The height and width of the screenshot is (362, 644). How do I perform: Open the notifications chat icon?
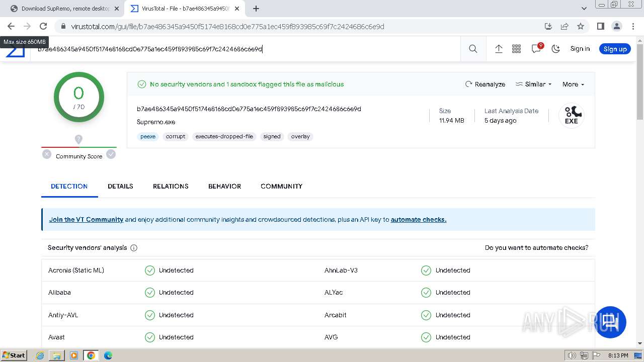point(536,48)
